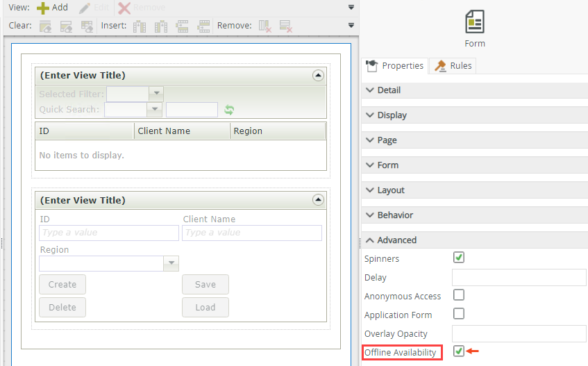Image resolution: width=588 pixels, height=366 pixels.
Task: Collapse the first view's title panel
Action: pyautogui.click(x=318, y=76)
